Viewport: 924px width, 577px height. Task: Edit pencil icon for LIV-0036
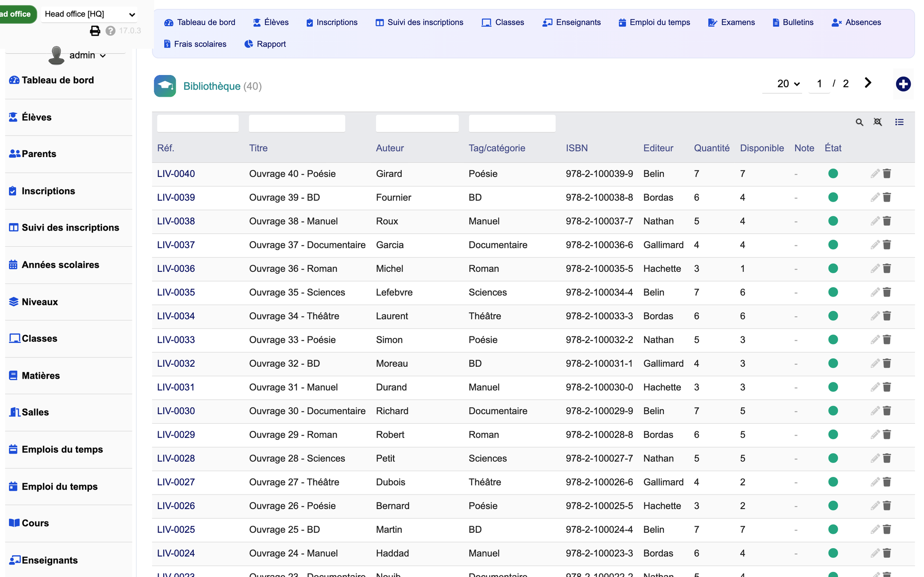tap(875, 269)
